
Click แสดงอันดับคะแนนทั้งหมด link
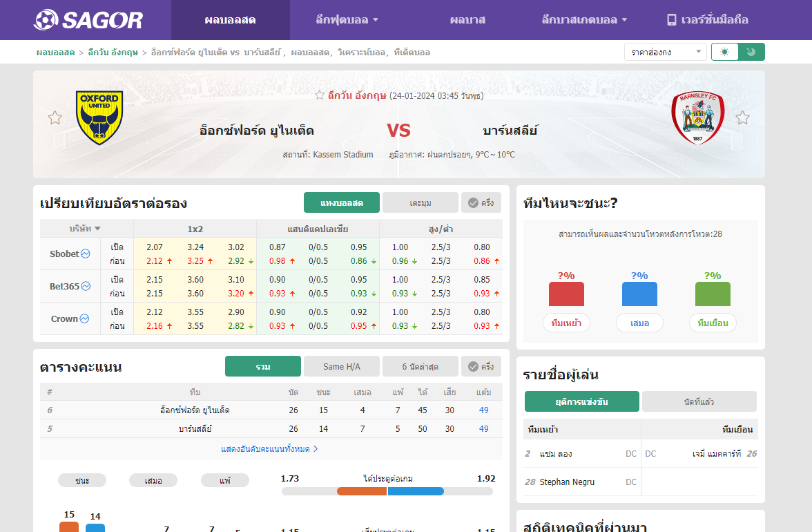click(269, 448)
